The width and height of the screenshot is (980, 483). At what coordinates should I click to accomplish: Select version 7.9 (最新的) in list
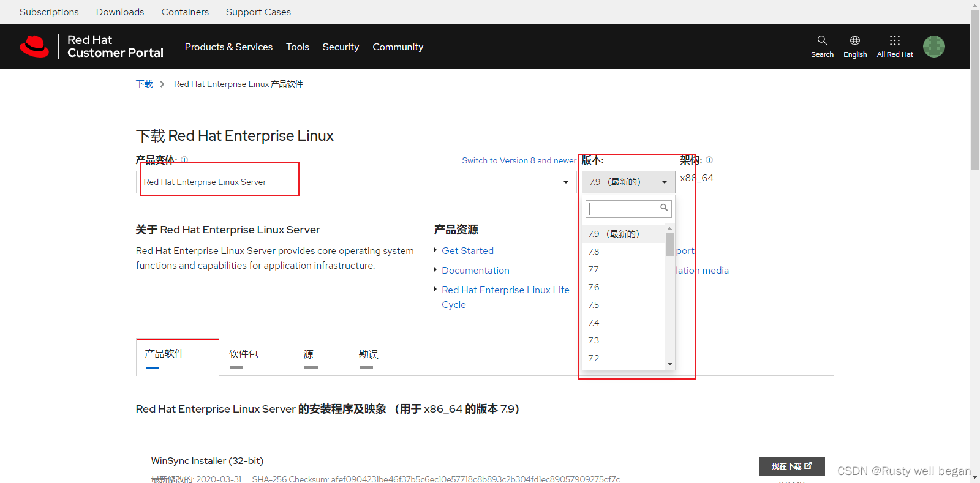(x=624, y=234)
